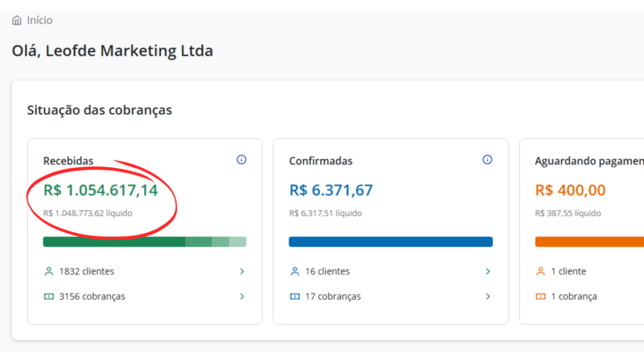Click the money icon beside 17 cobranças
Viewport: 644px width, 362px height.
[x=295, y=297]
